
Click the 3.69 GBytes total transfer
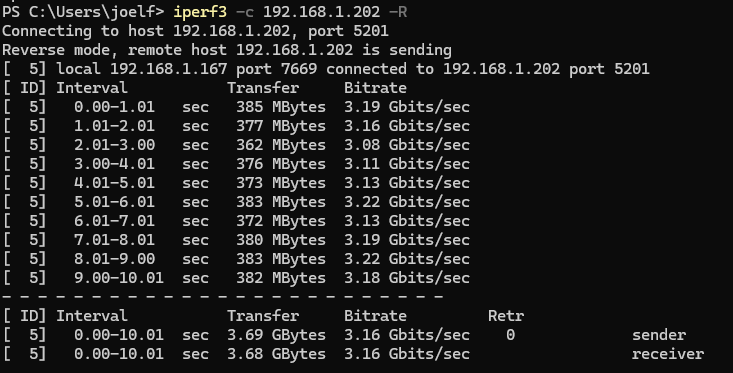click(x=276, y=335)
